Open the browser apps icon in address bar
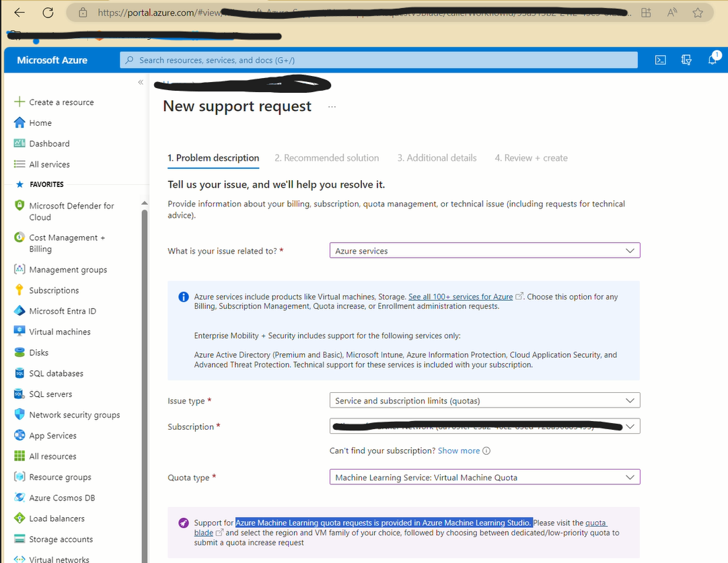Screen dimensions: 728x563 click(x=646, y=13)
